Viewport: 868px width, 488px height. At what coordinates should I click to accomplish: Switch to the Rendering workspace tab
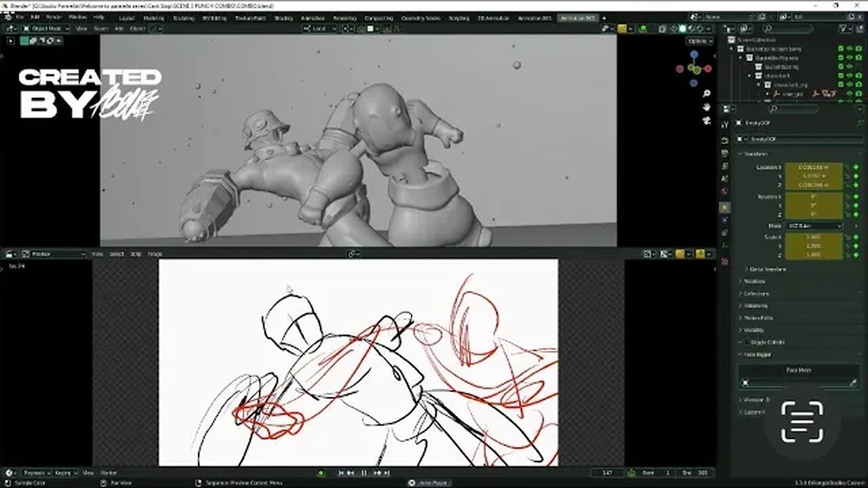tap(345, 18)
